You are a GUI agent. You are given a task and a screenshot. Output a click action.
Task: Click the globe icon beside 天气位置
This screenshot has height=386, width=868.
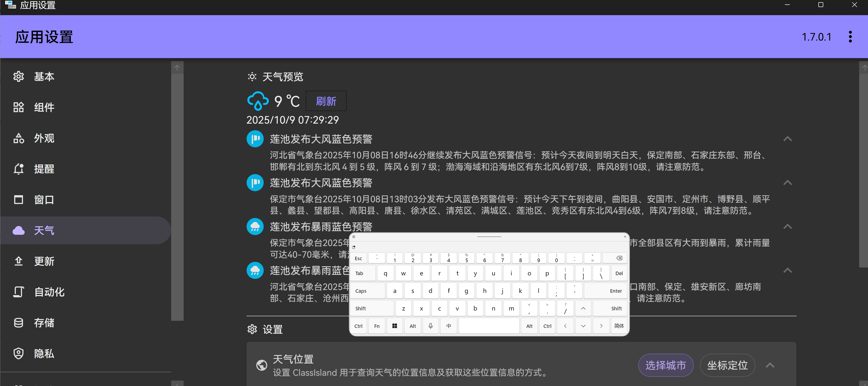point(261,365)
